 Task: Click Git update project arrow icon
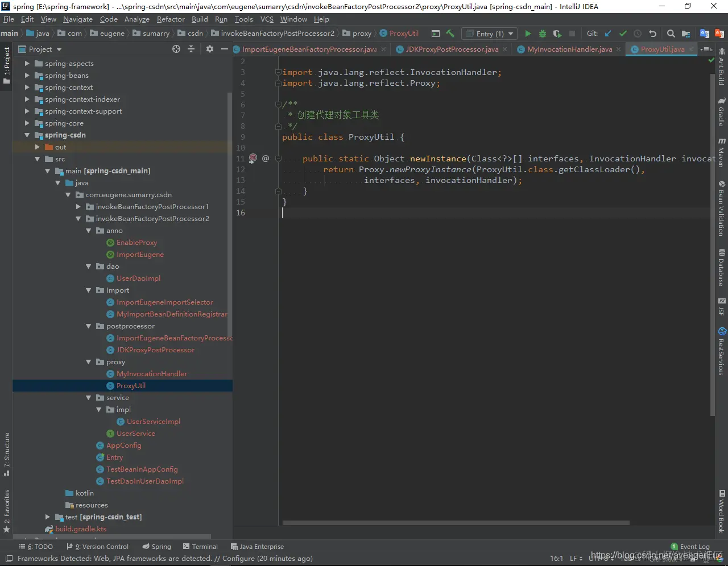tap(608, 34)
